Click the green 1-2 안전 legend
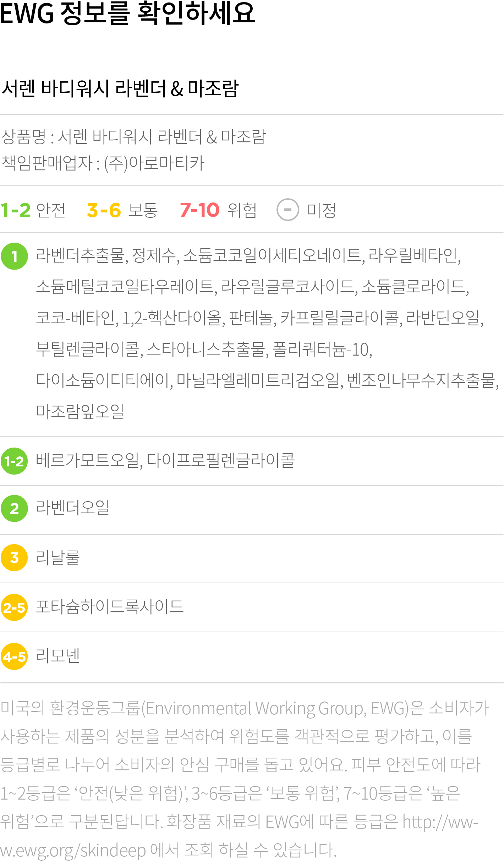 coord(33,210)
